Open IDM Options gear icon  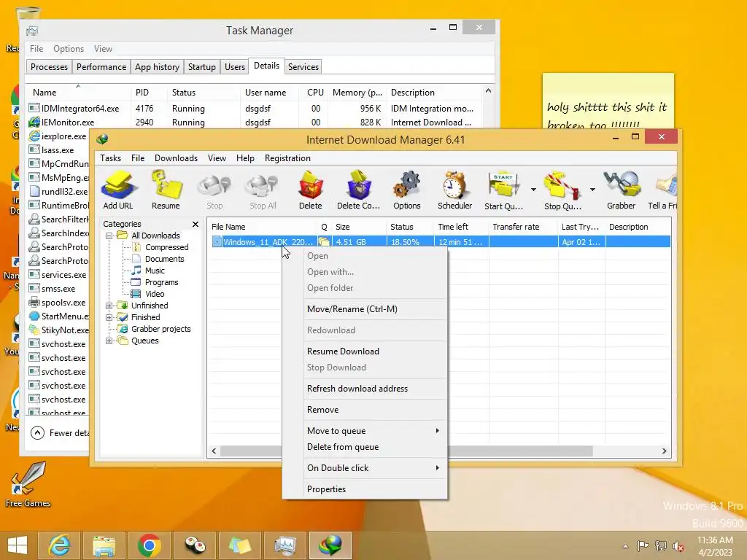click(407, 190)
